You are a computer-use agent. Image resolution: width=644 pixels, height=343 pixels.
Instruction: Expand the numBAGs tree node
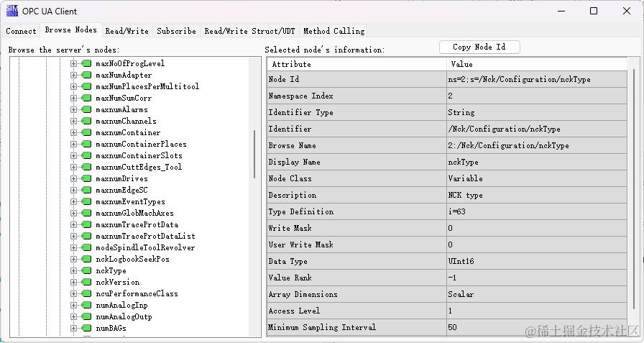tap(73, 328)
